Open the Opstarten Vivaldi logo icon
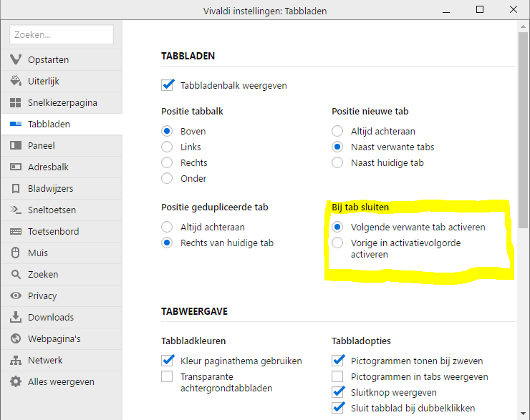The height and width of the screenshot is (420, 530). click(x=16, y=59)
